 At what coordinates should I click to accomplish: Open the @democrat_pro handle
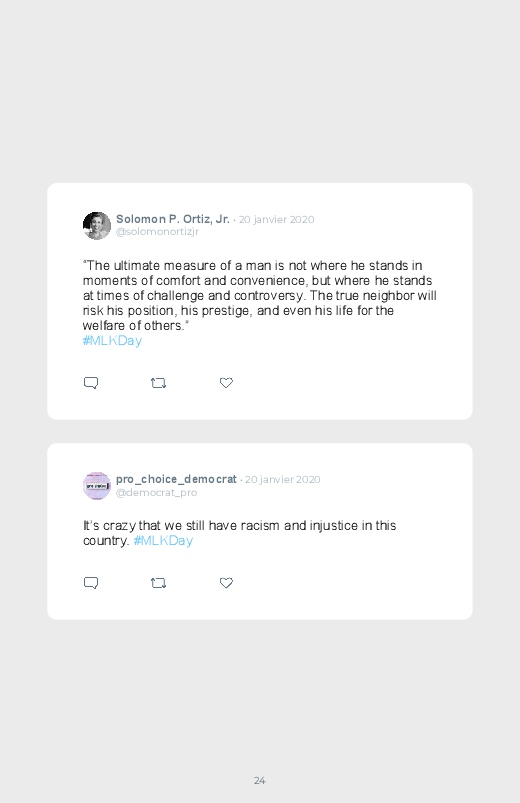point(156,492)
